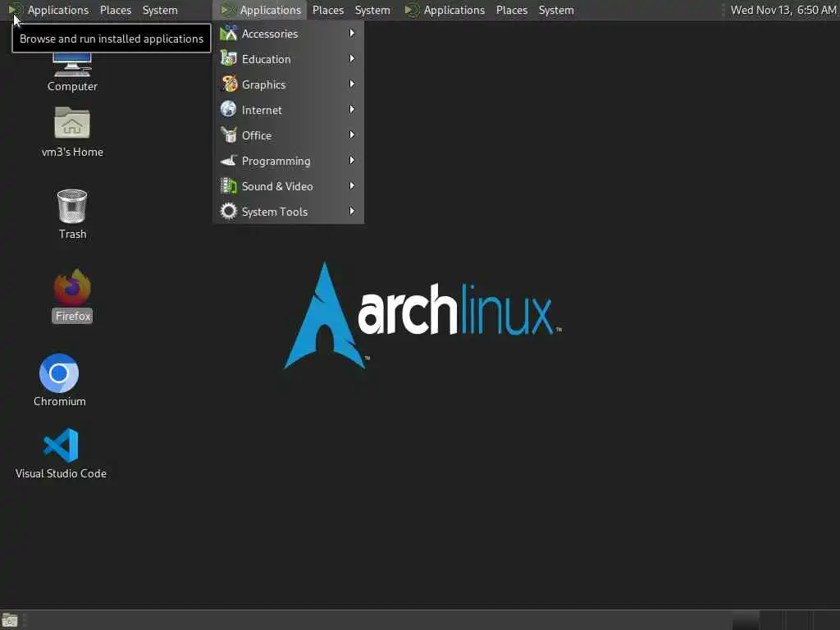Open the leftmost System menu
This screenshot has width=840, height=630.
coord(160,10)
